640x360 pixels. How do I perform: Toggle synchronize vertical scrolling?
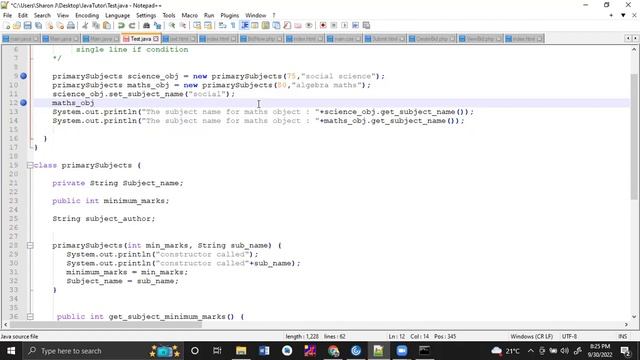197,25
